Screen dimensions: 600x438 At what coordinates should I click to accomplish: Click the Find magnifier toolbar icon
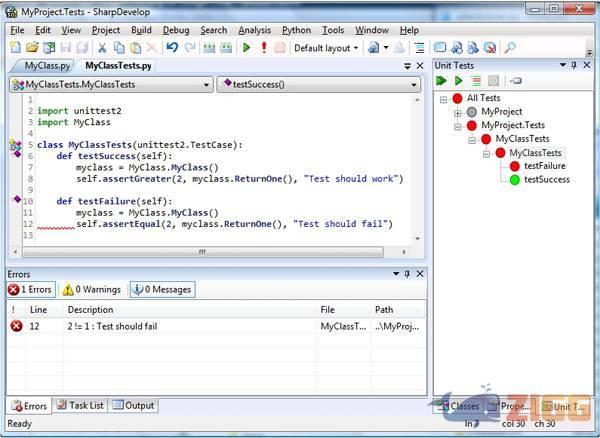pos(510,47)
